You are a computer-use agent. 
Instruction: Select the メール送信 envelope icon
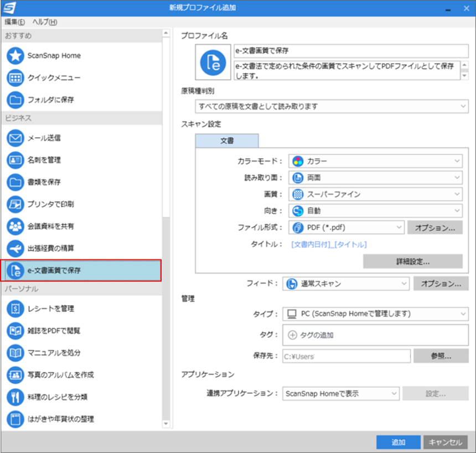click(x=15, y=138)
